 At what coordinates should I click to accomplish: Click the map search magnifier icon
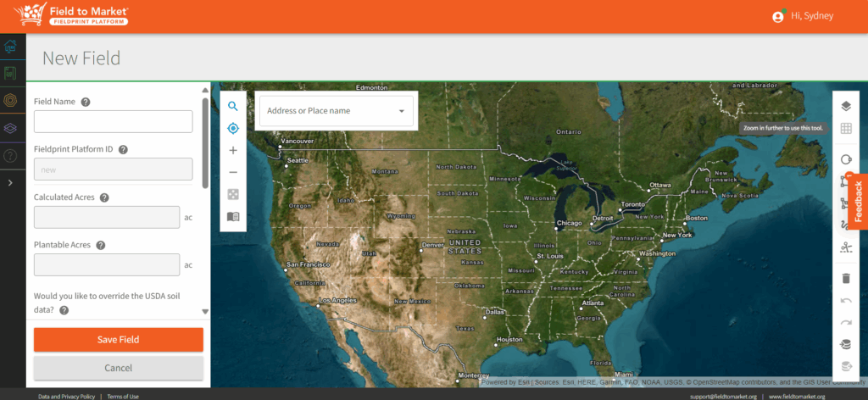[x=233, y=106]
